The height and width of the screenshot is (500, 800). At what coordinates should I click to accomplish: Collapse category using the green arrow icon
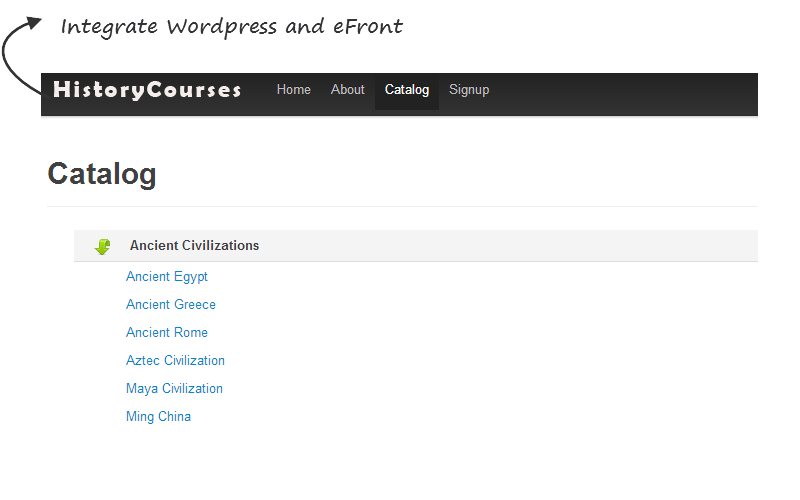(x=102, y=246)
